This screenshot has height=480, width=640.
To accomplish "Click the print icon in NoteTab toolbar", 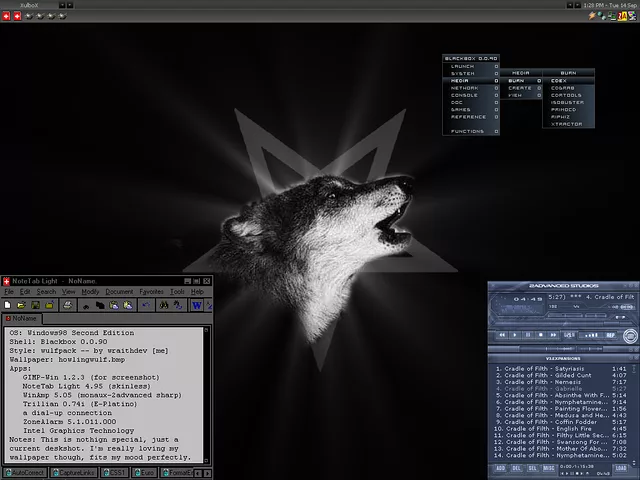I will (68, 305).
